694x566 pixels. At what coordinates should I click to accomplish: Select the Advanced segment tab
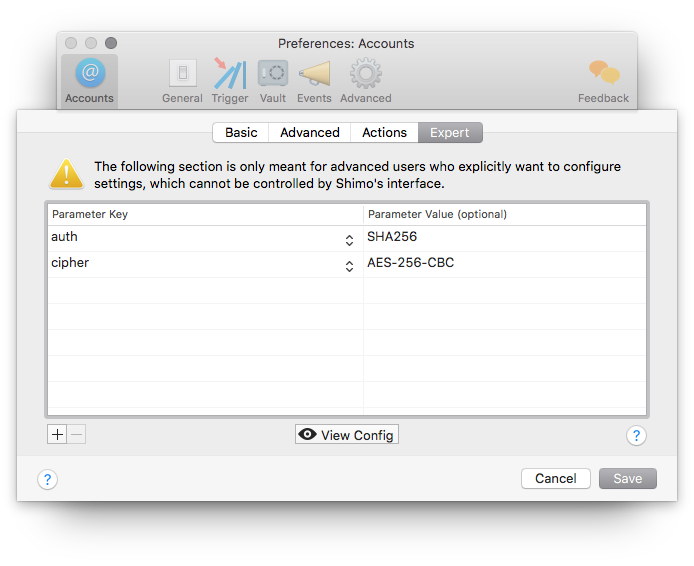310,132
